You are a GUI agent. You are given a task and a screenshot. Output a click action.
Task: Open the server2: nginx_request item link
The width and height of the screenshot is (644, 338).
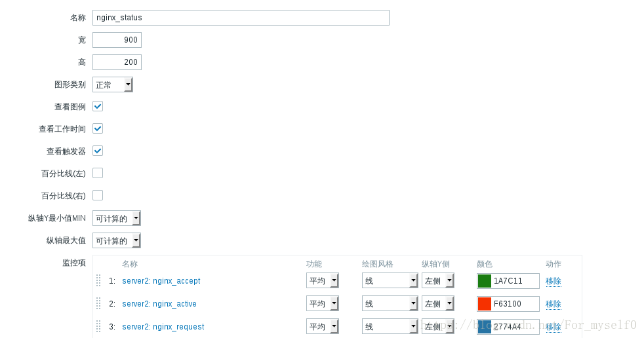(163, 326)
